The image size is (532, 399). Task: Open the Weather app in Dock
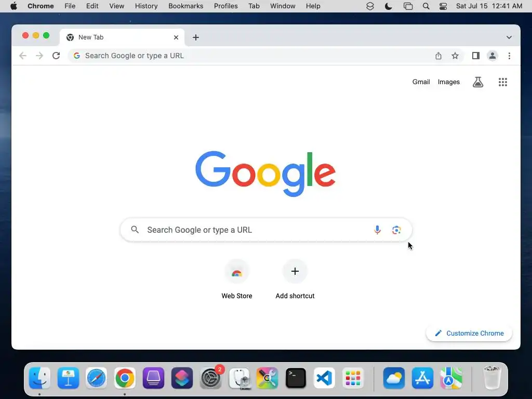pos(394,378)
